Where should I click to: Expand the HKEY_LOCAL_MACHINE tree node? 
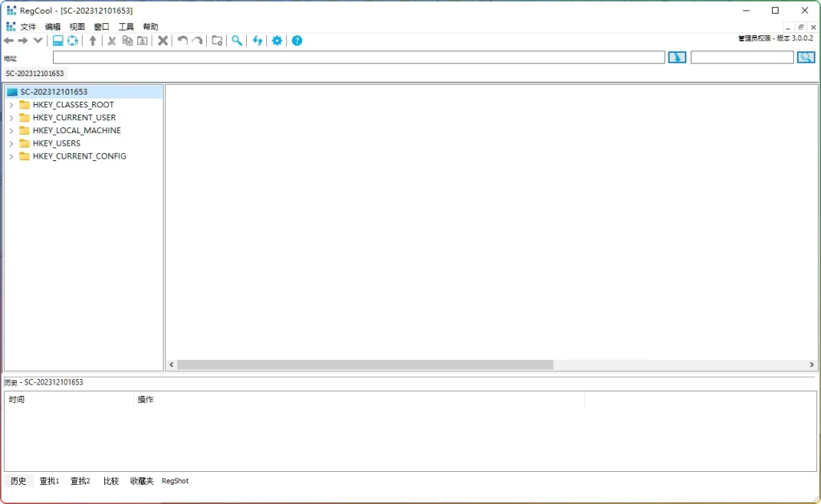[x=11, y=130]
